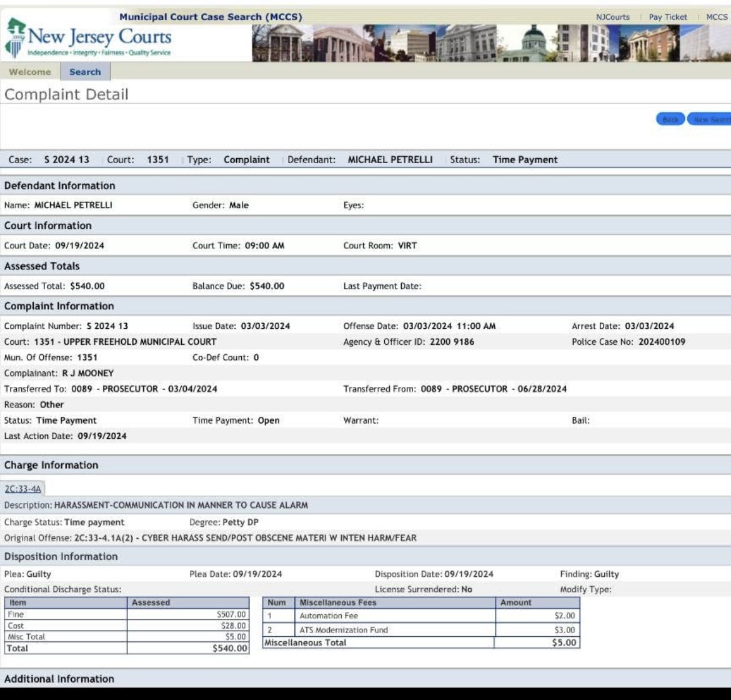731x700 pixels.
Task: Select Transferred From PROSECUTOR 06/28/2024 entry
Action: click(494, 389)
